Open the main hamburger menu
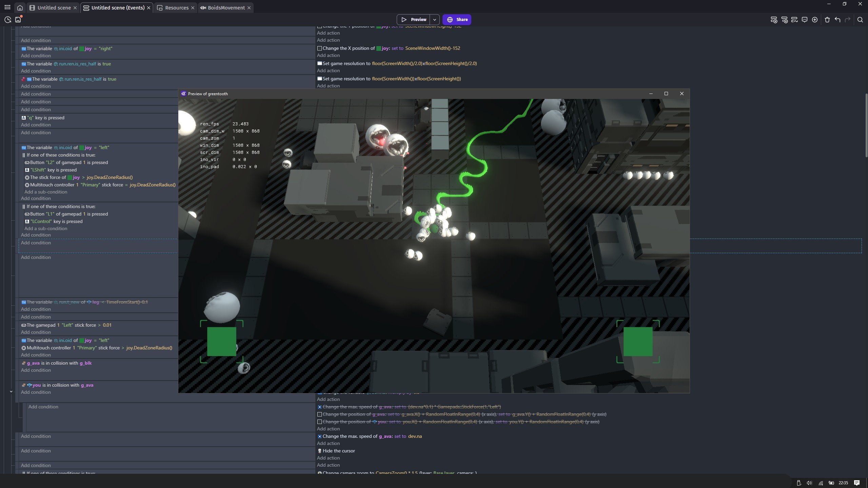The image size is (868, 488). [x=7, y=7]
